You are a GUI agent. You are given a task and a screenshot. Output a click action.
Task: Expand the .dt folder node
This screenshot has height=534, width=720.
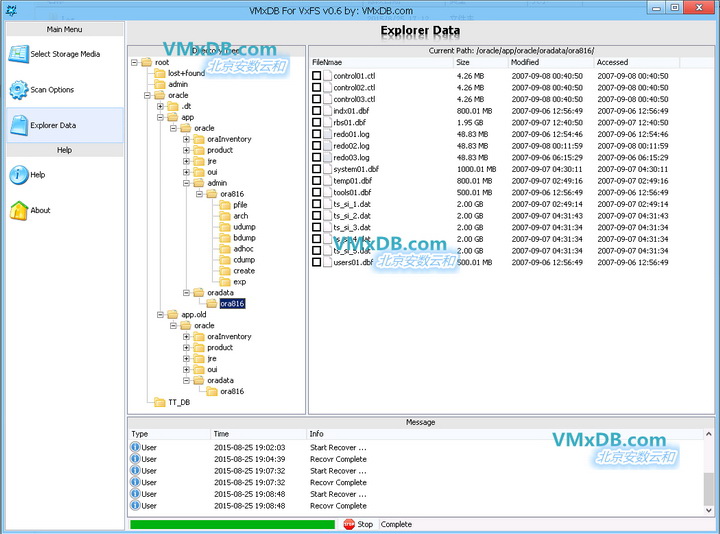[160, 107]
